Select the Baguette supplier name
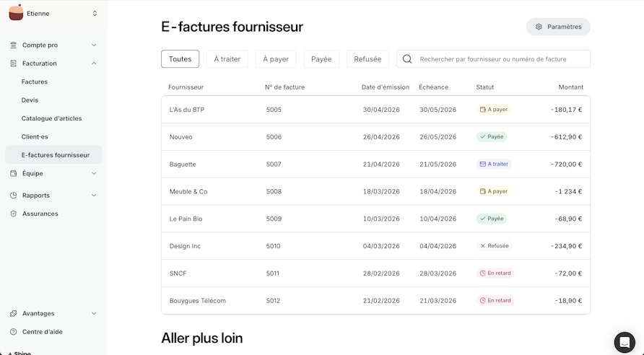 point(183,165)
